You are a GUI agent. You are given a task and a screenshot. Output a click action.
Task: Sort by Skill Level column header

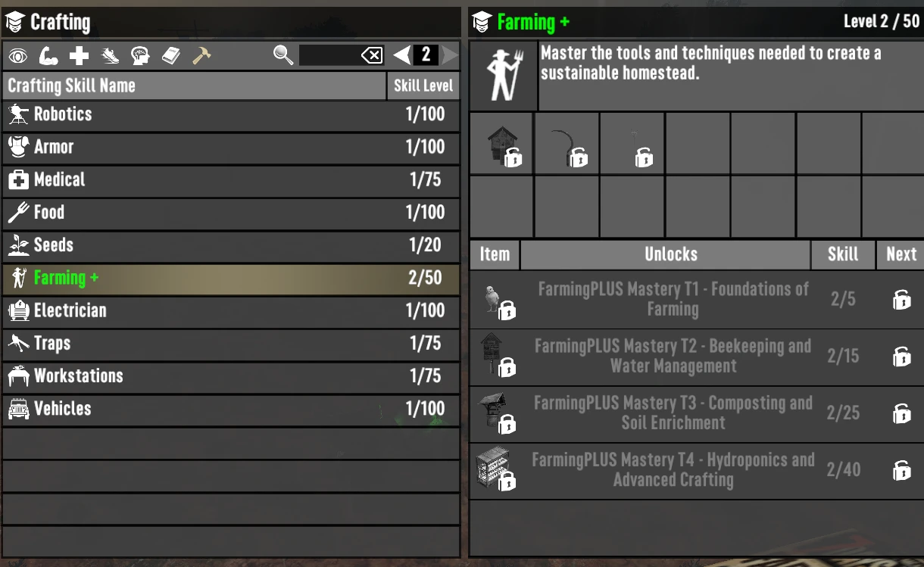(423, 86)
